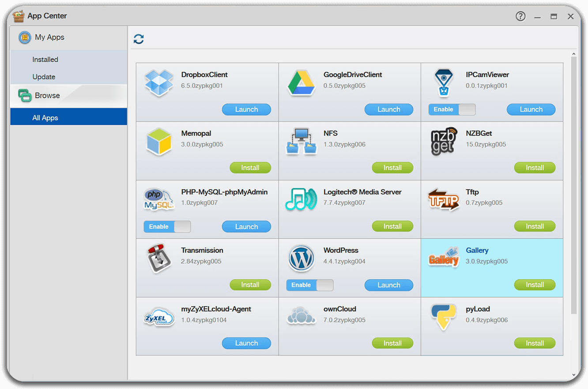Install NZBGet

point(535,168)
